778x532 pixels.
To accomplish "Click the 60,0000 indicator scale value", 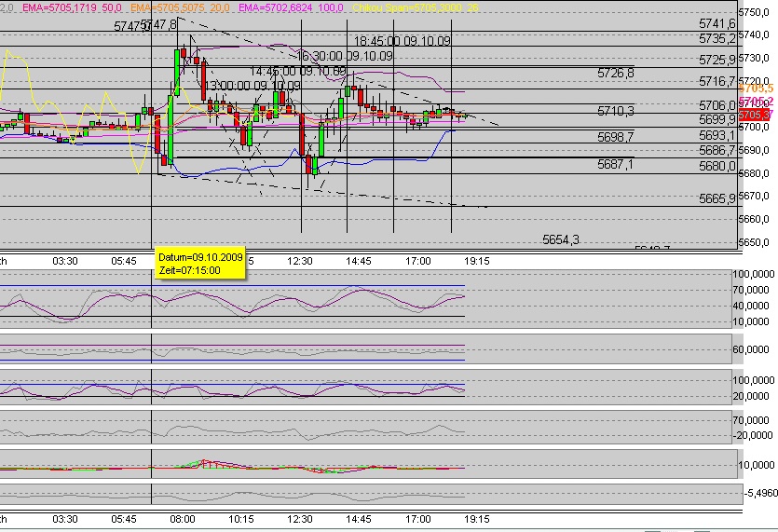I will click(751, 349).
